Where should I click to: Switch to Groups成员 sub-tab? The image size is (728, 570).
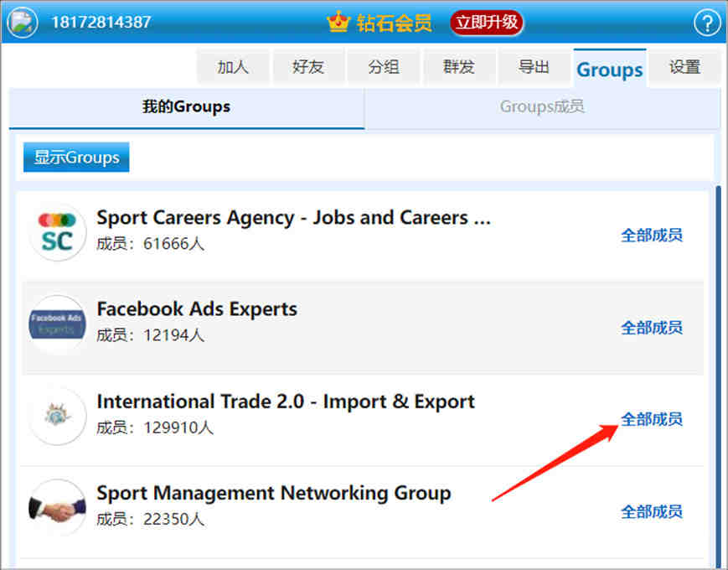pyautogui.click(x=542, y=107)
